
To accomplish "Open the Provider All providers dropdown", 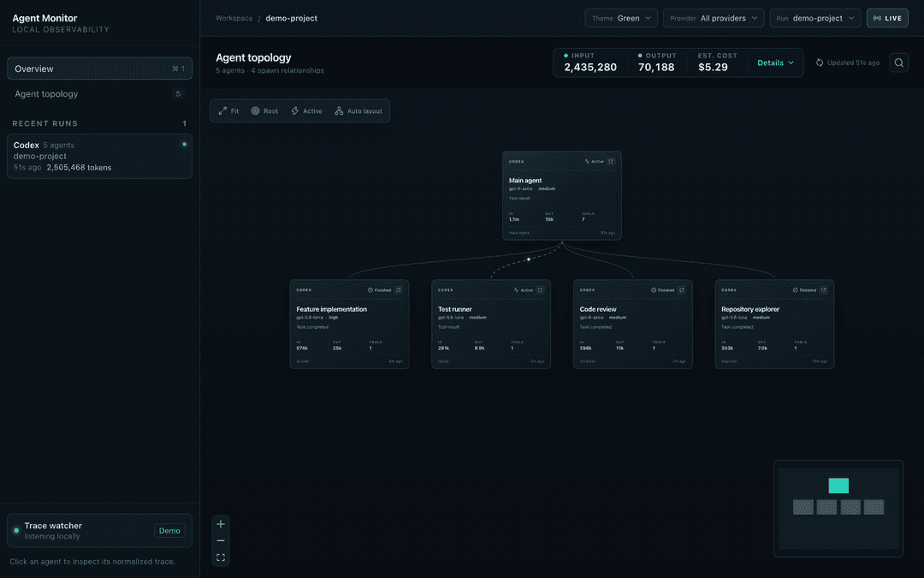I will pos(714,18).
